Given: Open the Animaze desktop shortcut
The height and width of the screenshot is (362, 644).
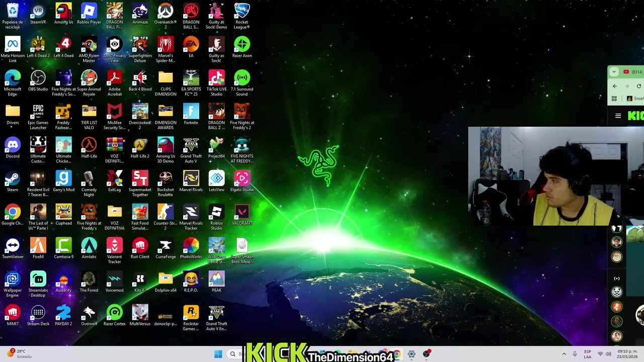Looking at the screenshot, I should (140, 14).
